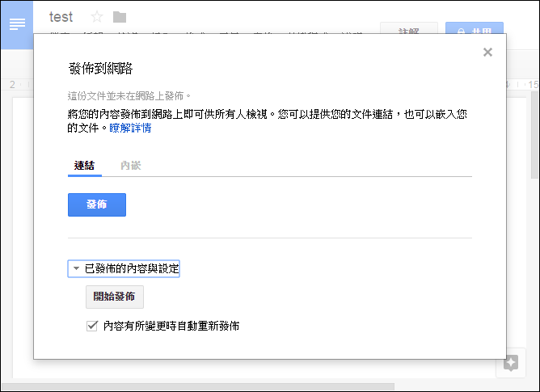Click the blue 發佈 button
This screenshot has height=392, width=540.
click(x=97, y=204)
